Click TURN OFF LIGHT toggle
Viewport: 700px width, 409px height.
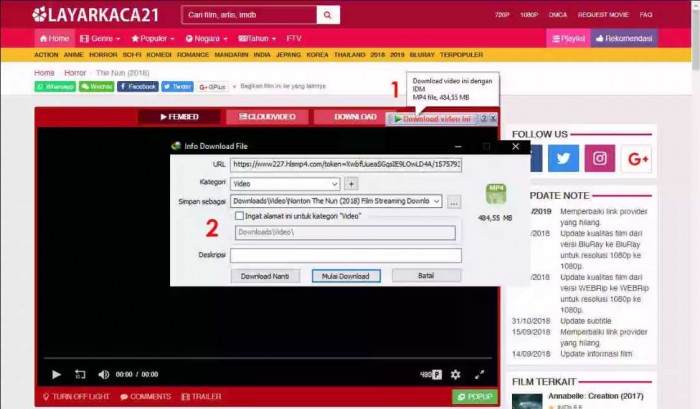point(76,396)
